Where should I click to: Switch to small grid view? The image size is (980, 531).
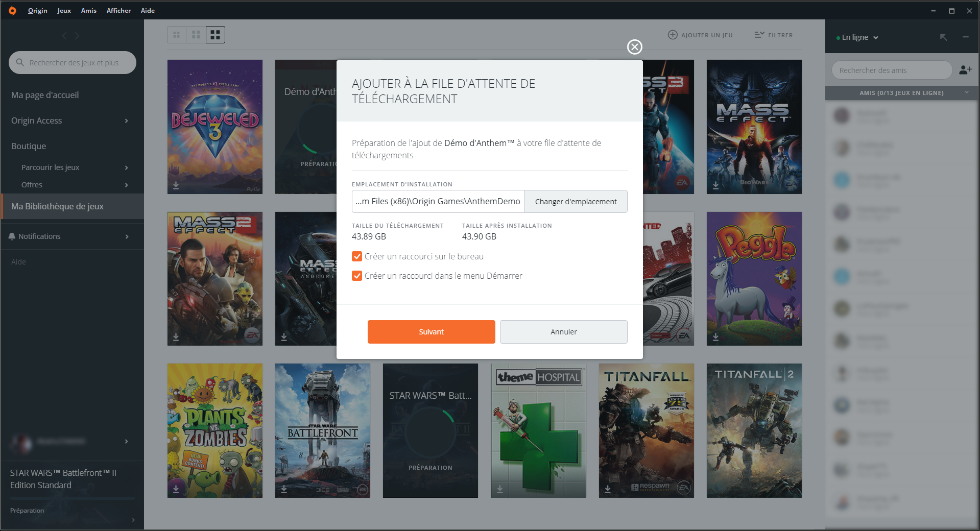click(x=177, y=35)
